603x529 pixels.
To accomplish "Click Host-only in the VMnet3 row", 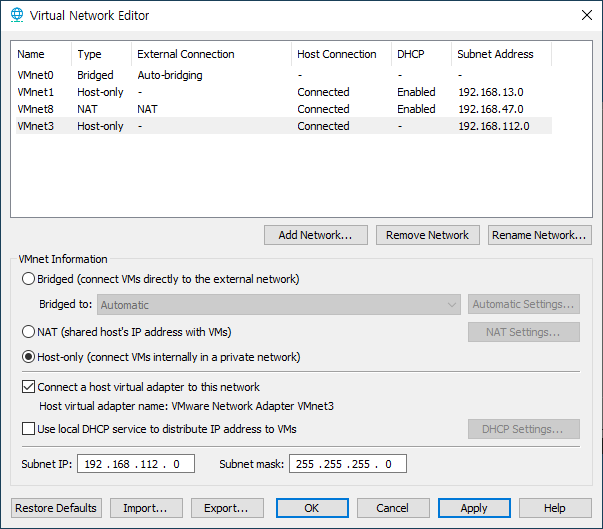I will pyautogui.click(x=100, y=126).
